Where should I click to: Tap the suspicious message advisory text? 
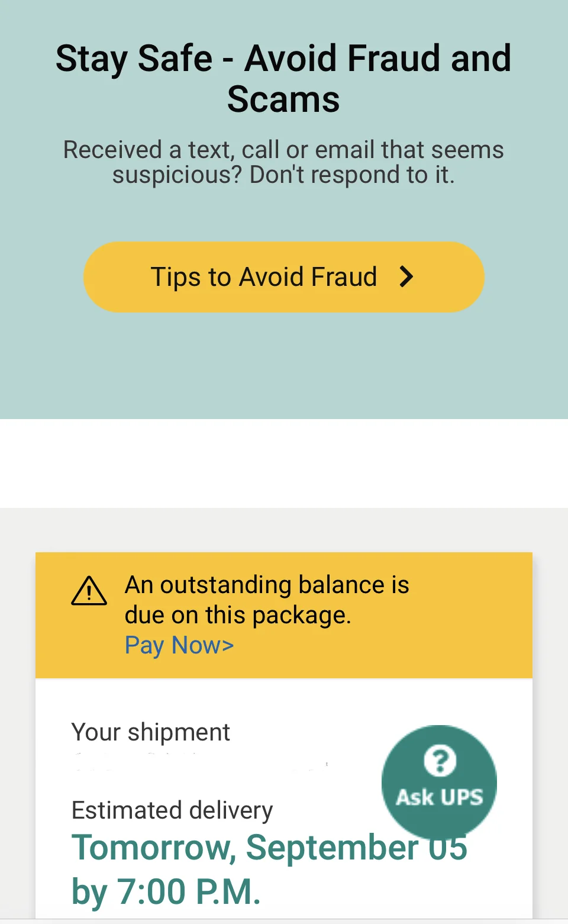tap(283, 162)
